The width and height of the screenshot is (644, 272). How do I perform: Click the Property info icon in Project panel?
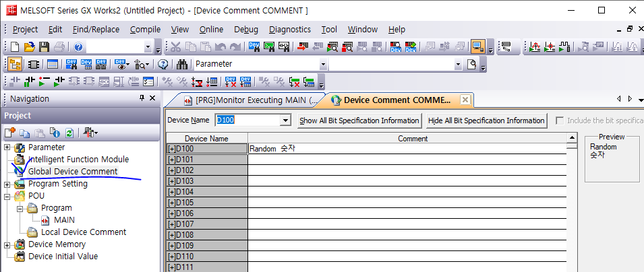point(55,133)
